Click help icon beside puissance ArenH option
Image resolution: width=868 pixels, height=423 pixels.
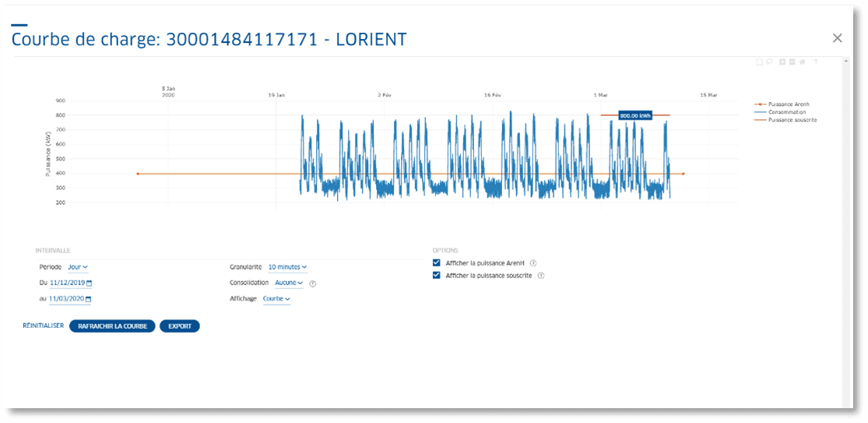point(533,263)
